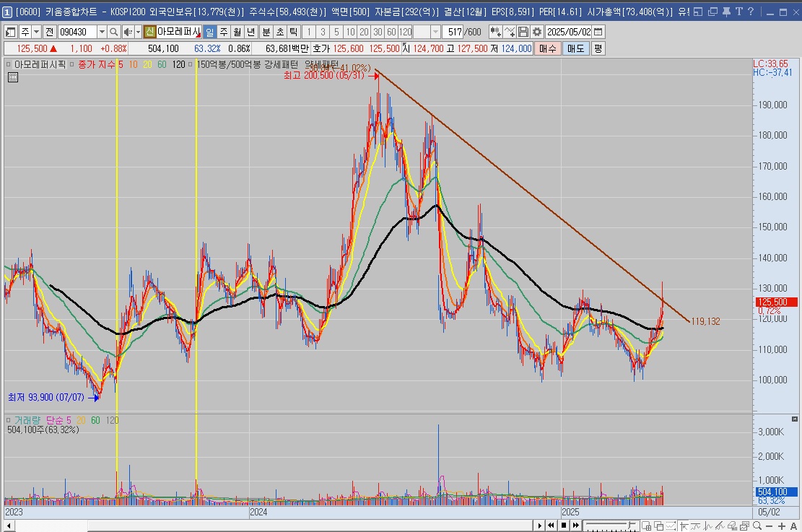
Task: Open the overlapping windows icon at bottom
Action: [x=659, y=526]
